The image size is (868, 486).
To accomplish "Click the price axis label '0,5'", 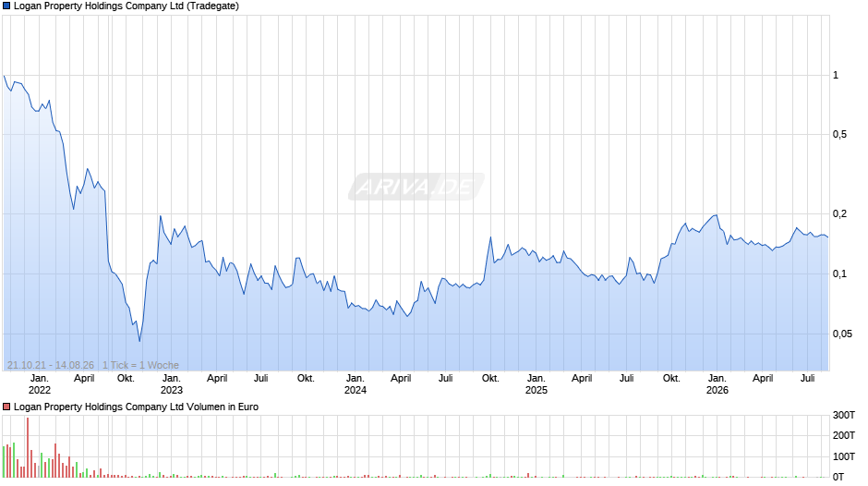I will 839,135.
